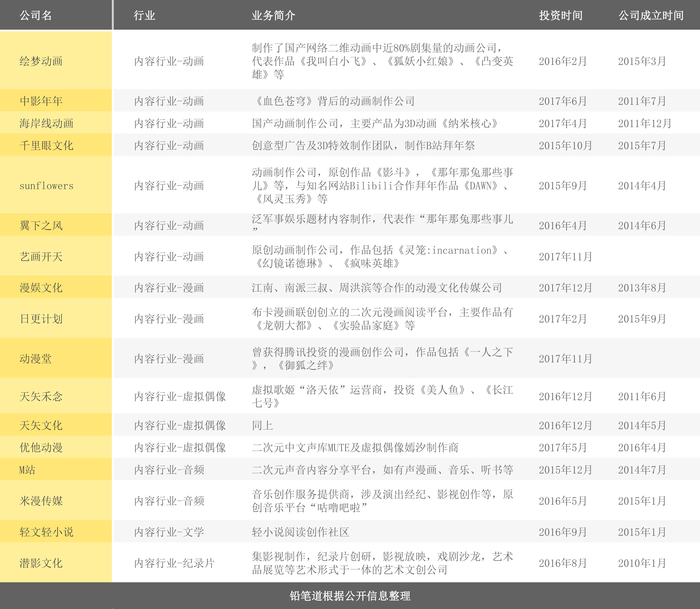Click 内容行业-音频 in M站 row
The image size is (700, 609).
click(x=169, y=470)
